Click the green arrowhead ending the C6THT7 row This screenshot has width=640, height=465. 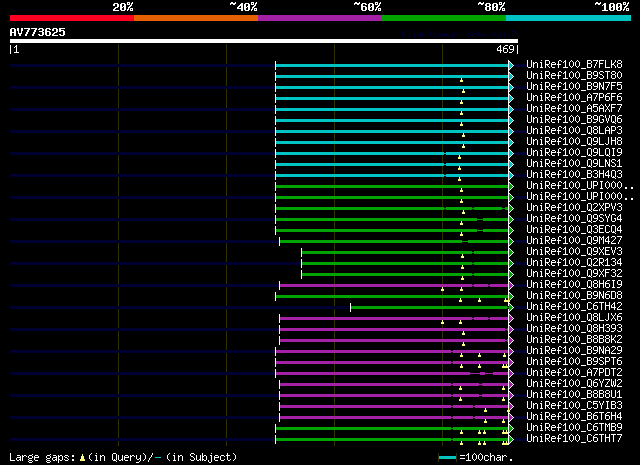[511, 440]
